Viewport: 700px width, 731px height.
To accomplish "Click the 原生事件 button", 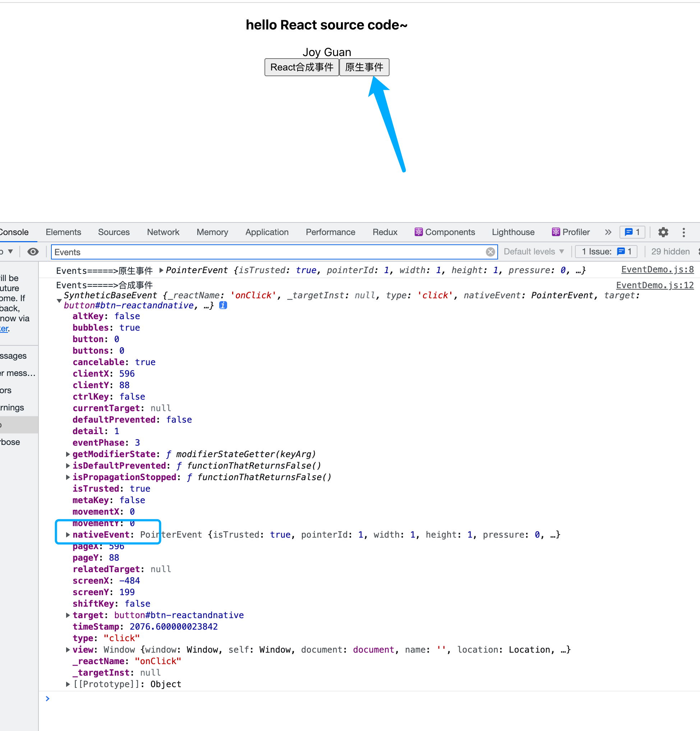I will pos(364,67).
